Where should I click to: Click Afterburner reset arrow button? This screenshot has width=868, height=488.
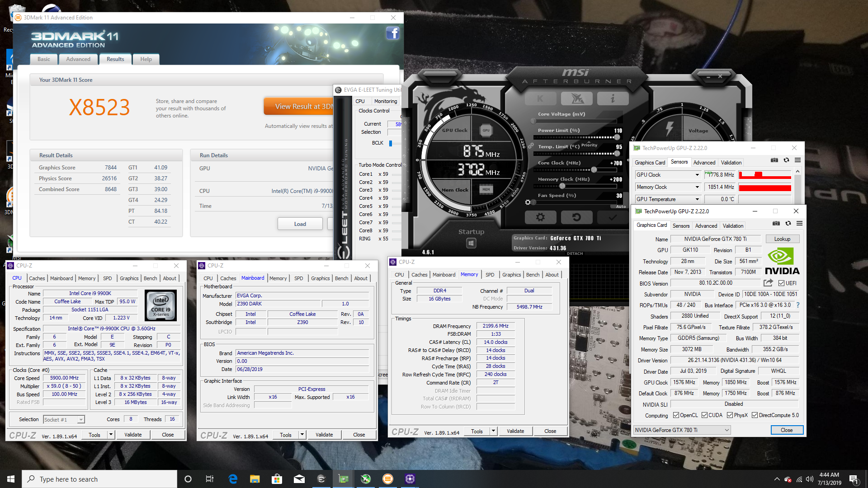point(576,217)
